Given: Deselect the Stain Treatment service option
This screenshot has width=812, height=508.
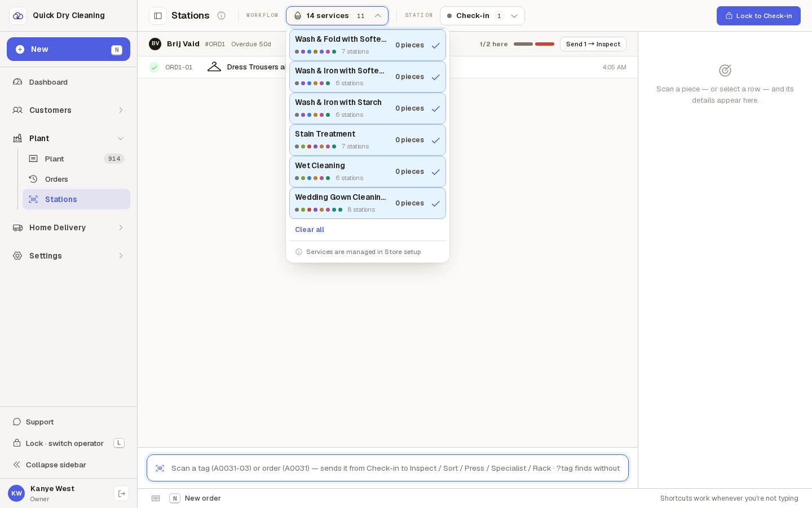Looking at the screenshot, I should pos(368,140).
